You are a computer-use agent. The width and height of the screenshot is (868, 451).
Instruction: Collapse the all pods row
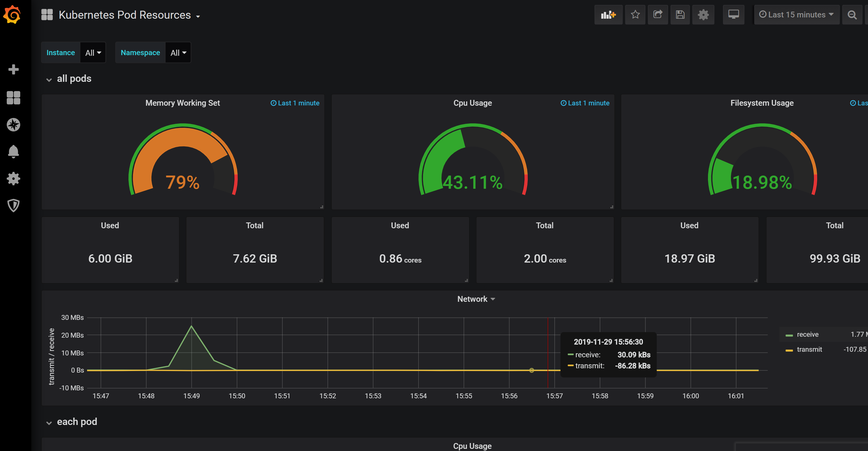(x=74, y=79)
